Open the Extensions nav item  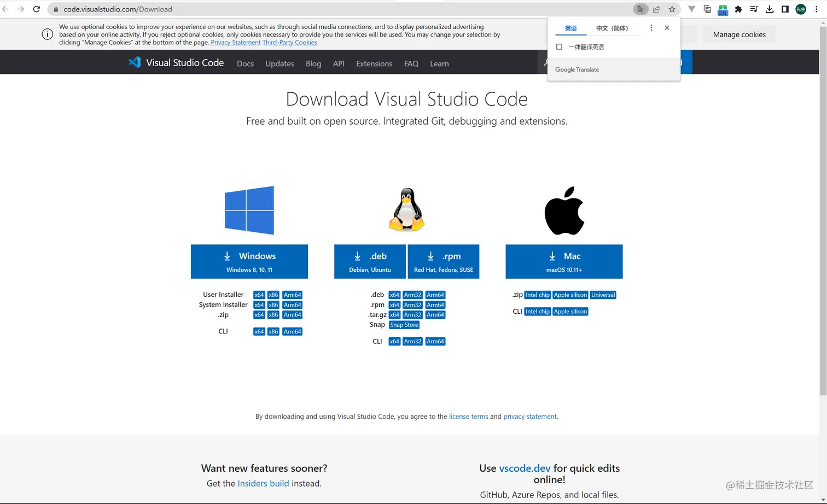coord(374,63)
